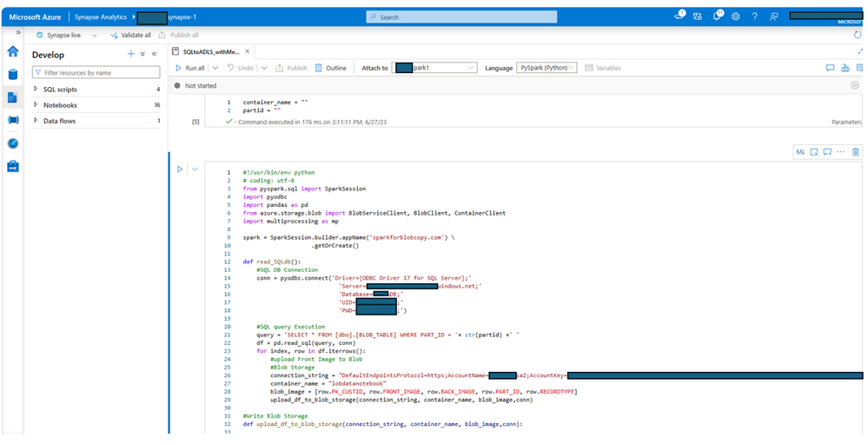The image size is (868, 445).
Task: Open the settings gear icon
Action: tap(736, 17)
